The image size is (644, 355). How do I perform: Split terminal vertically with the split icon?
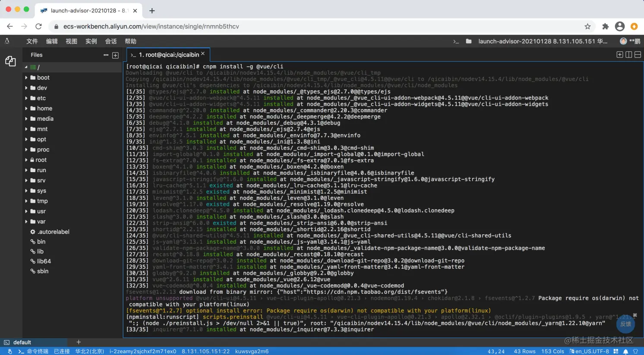(629, 54)
